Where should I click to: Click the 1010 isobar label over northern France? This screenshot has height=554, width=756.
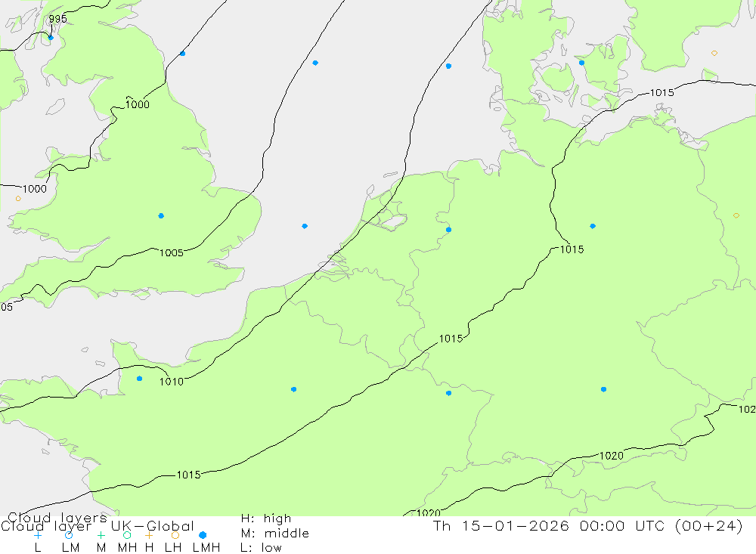(x=172, y=382)
